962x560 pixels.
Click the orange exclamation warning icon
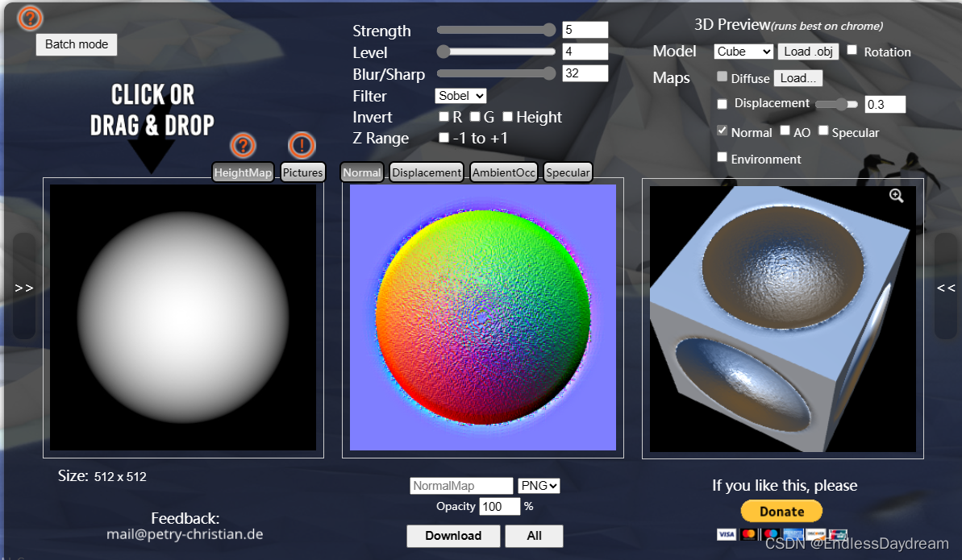(302, 146)
